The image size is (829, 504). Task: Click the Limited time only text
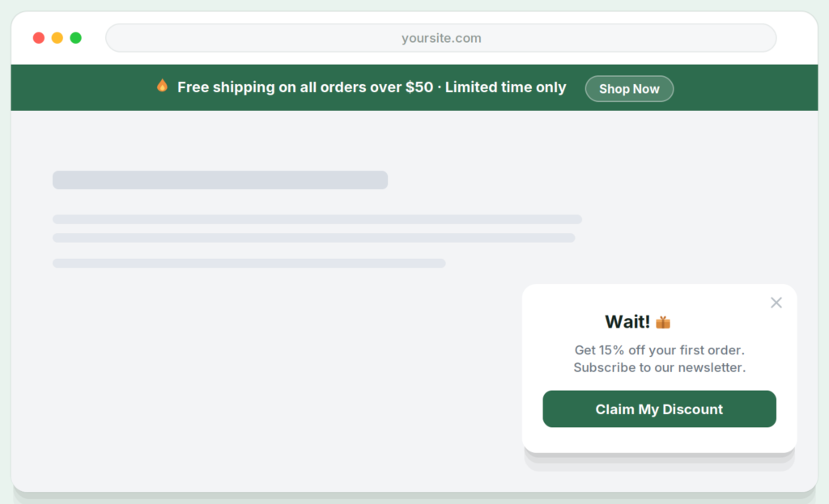tap(505, 87)
